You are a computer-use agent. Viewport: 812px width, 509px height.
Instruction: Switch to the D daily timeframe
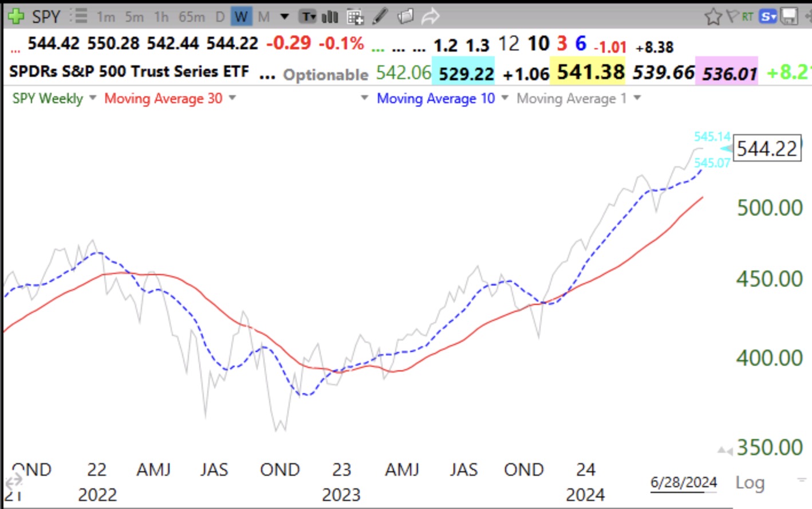pyautogui.click(x=220, y=16)
